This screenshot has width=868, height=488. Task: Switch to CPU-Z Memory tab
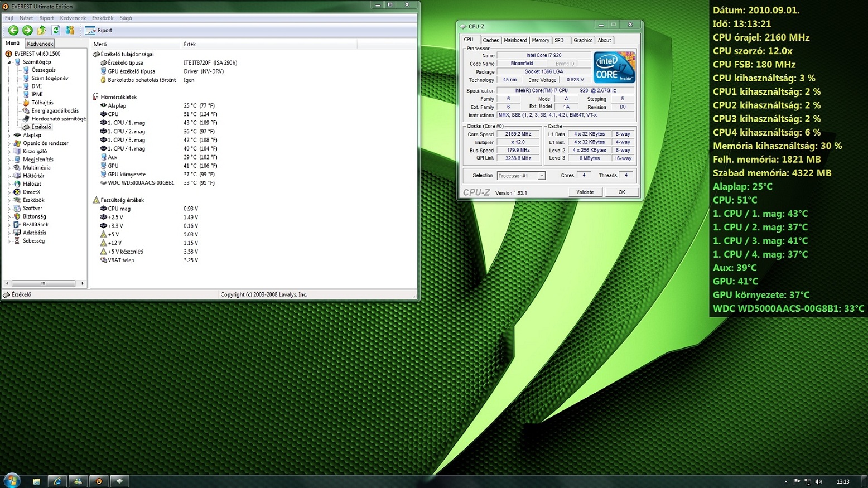pos(541,40)
